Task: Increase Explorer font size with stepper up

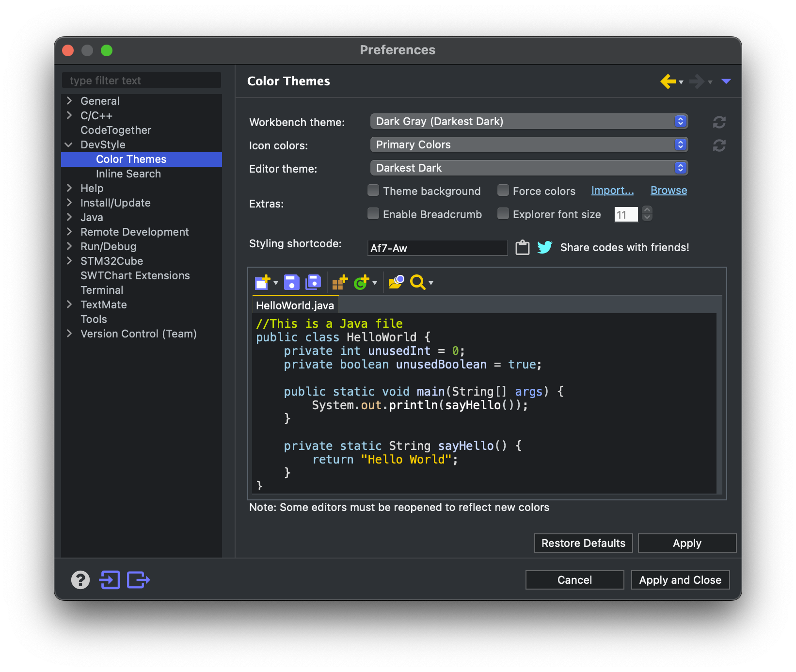Action: coord(647,210)
